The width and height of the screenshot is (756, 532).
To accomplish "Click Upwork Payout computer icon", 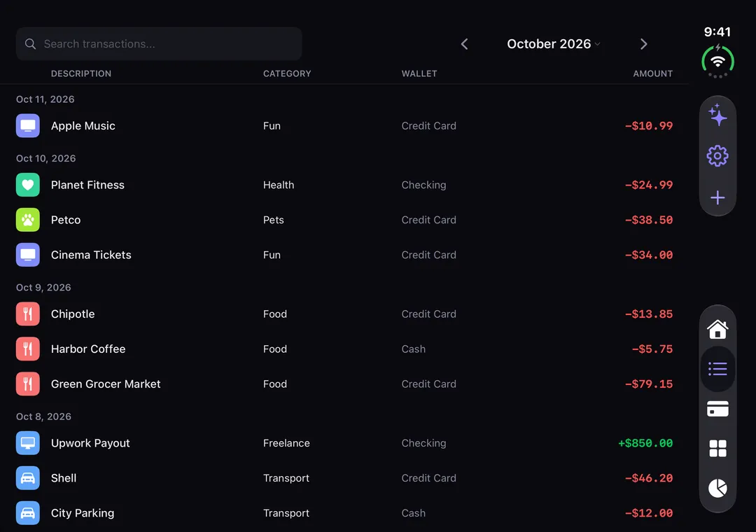I will (x=28, y=443).
